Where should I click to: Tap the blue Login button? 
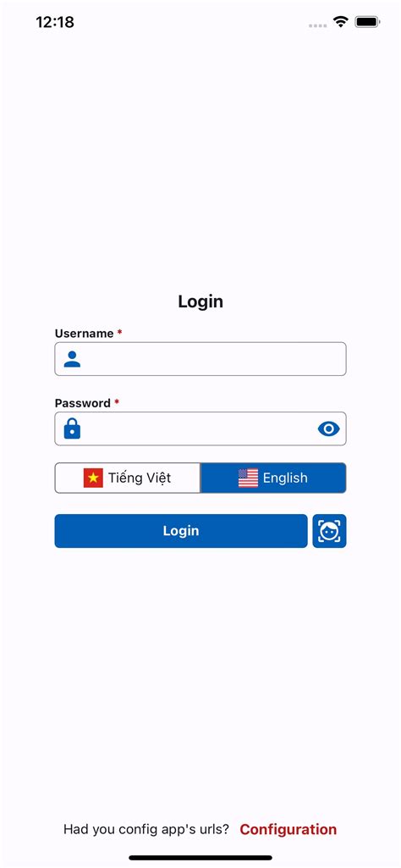pyautogui.click(x=181, y=531)
